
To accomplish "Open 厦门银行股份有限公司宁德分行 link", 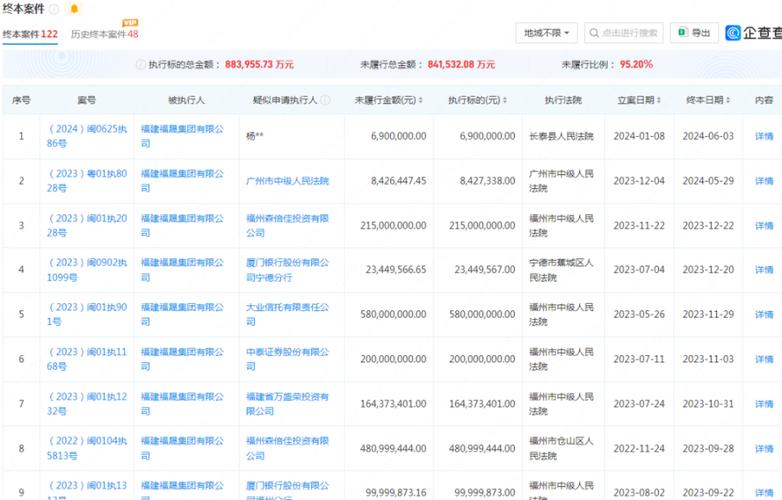I will 287,270.
